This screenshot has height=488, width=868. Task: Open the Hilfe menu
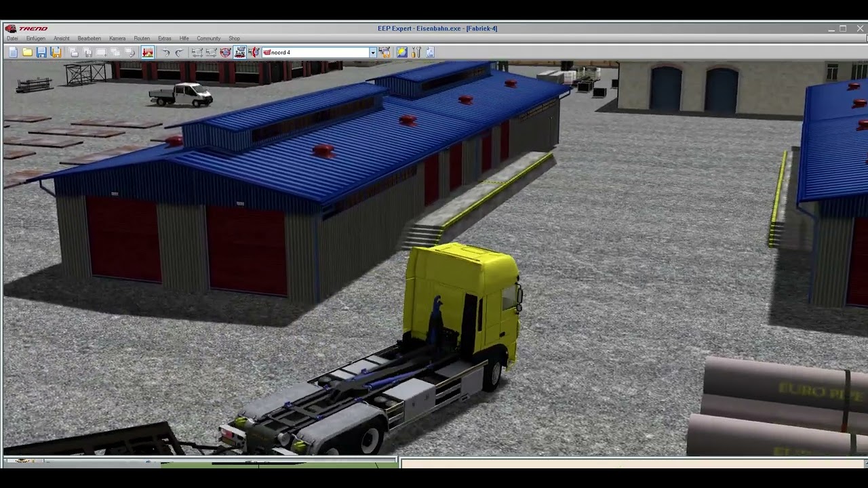click(x=184, y=39)
